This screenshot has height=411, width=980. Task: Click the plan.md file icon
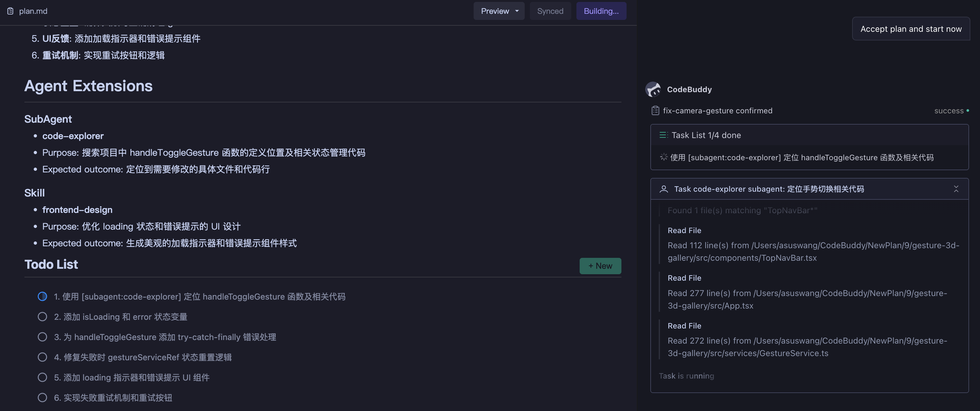pos(10,11)
